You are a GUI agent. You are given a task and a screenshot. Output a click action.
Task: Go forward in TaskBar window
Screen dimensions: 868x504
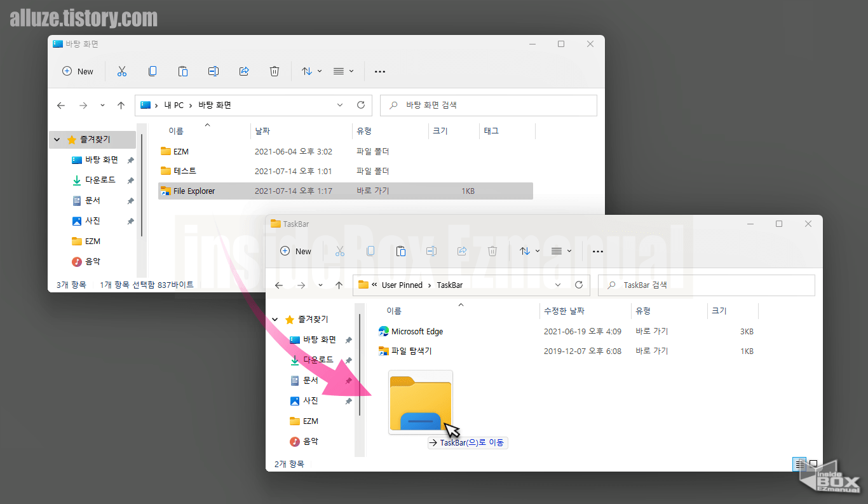tap(301, 285)
